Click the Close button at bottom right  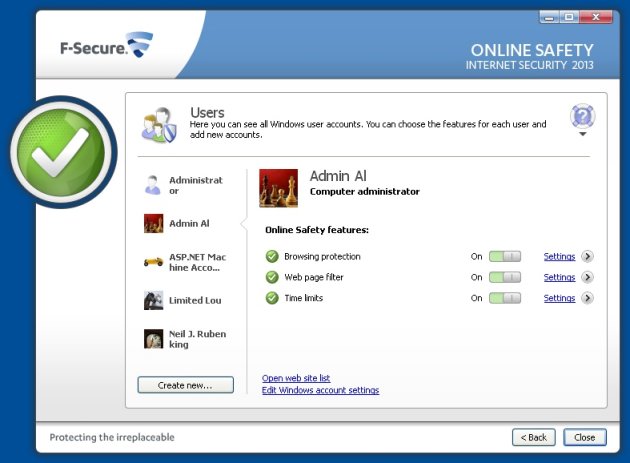(585, 437)
